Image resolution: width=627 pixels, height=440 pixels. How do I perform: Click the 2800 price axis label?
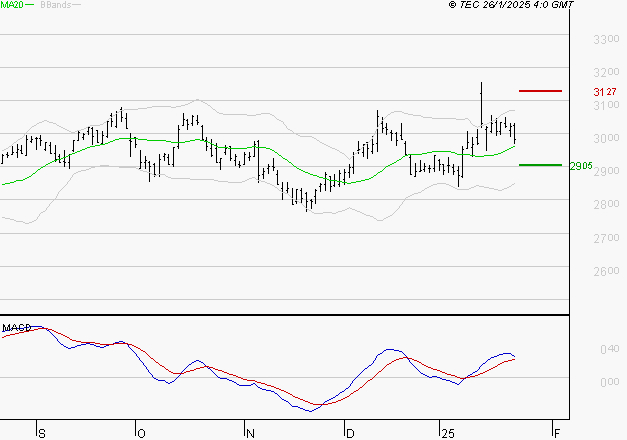(x=606, y=204)
